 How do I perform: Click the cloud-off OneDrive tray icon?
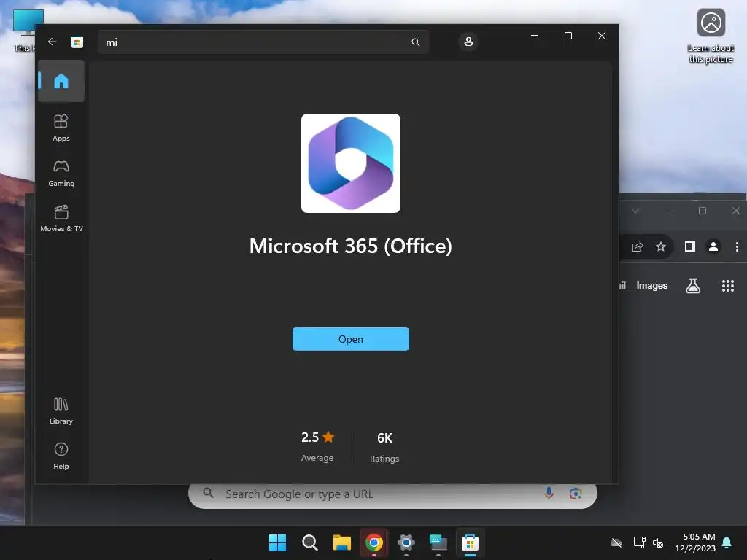click(x=616, y=542)
